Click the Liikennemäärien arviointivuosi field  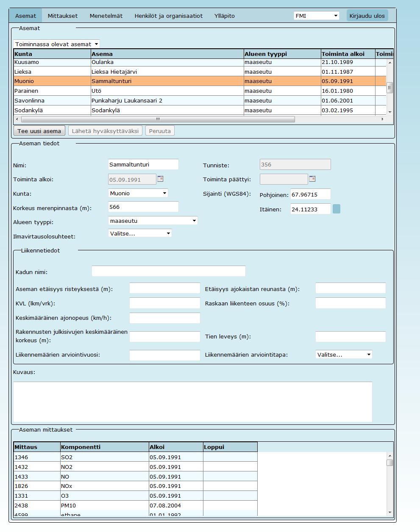tap(164, 355)
